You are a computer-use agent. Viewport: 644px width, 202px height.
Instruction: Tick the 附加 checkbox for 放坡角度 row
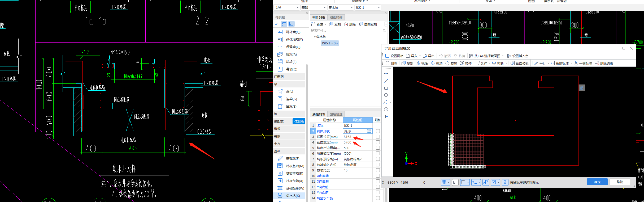coord(378,170)
